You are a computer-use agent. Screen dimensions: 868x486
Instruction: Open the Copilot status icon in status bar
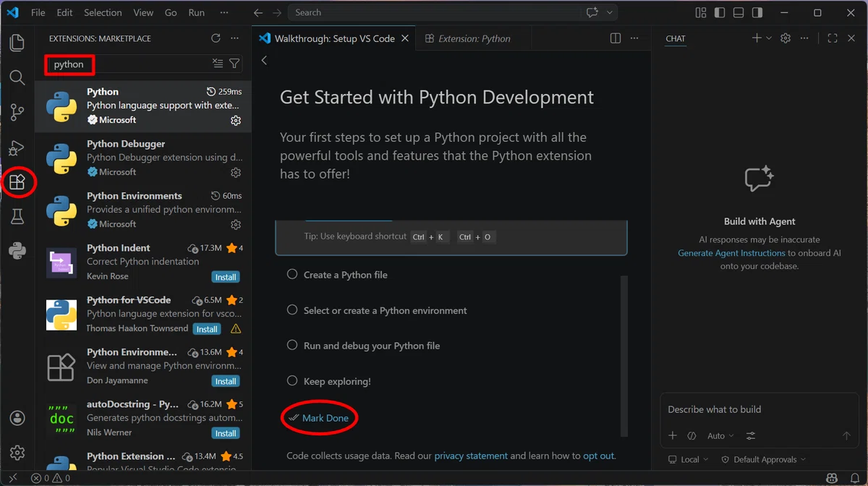pos(833,478)
